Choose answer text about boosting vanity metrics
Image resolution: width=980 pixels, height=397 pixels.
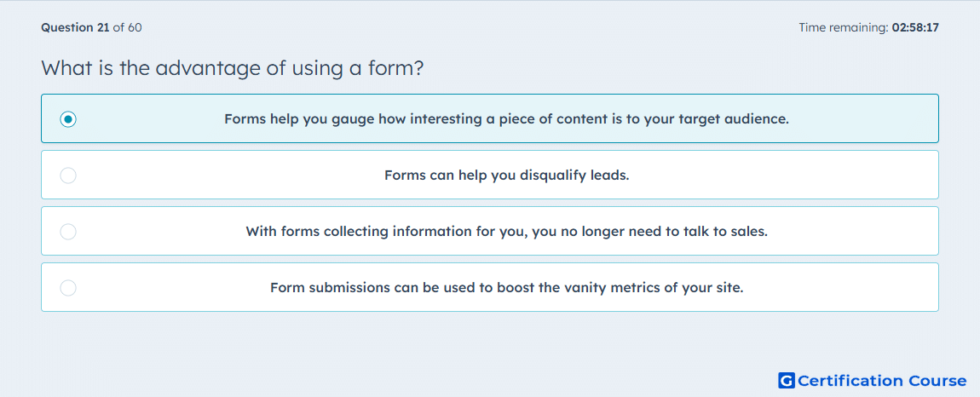(x=506, y=288)
